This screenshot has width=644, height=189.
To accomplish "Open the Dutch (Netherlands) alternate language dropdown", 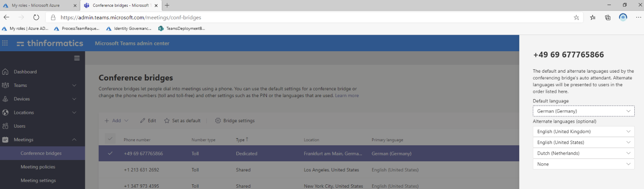I will (x=583, y=153).
